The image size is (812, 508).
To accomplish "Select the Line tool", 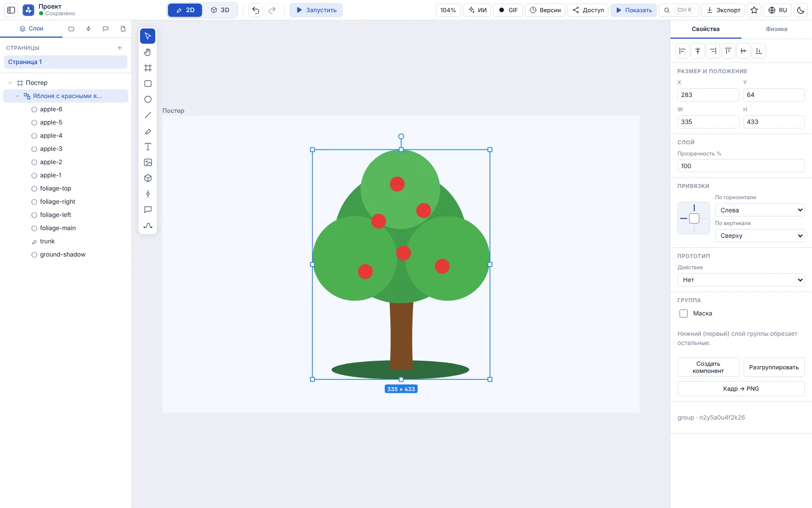I will pos(148,115).
